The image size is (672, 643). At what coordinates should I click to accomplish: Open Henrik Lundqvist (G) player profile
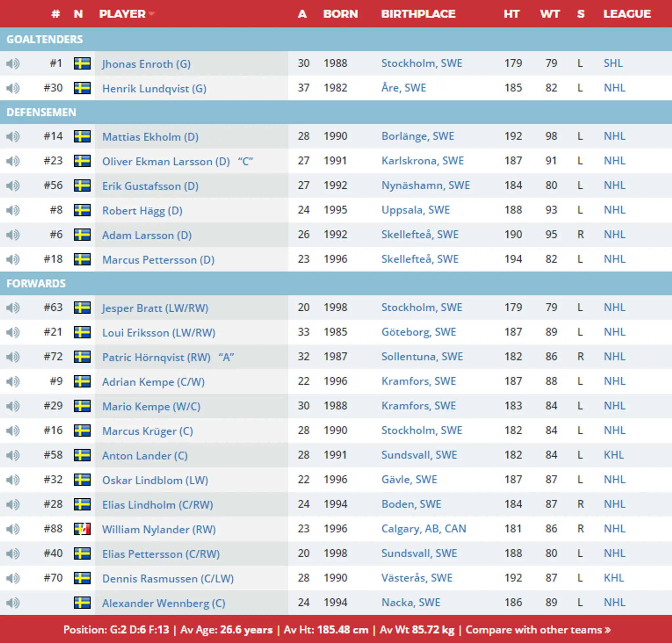pyautogui.click(x=154, y=89)
